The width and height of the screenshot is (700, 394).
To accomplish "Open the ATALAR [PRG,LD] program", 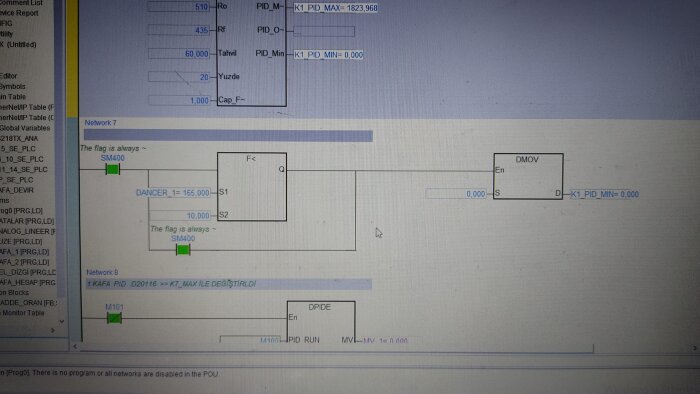I will [27, 221].
